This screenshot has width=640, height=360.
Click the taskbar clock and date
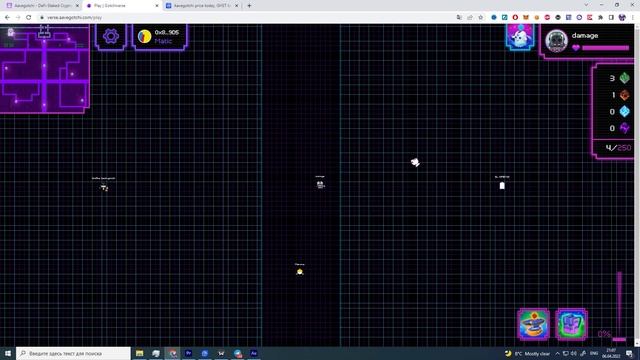[x=611, y=353]
